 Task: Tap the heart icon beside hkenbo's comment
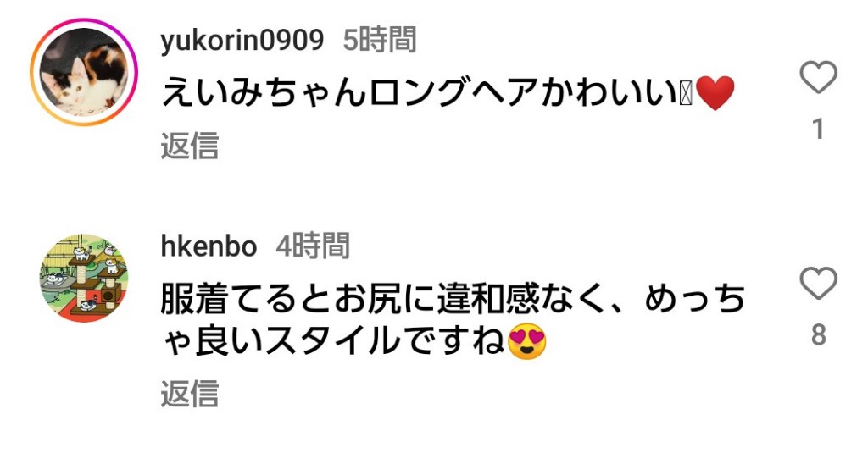coord(818,283)
